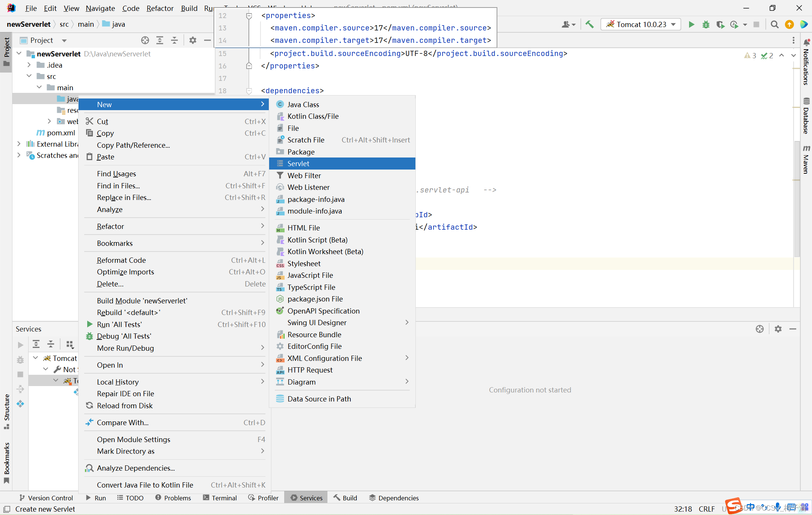Click the warnings count inspection widget
Image resolution: width=812 pixels, height=515 pixels.
(750, 56)
